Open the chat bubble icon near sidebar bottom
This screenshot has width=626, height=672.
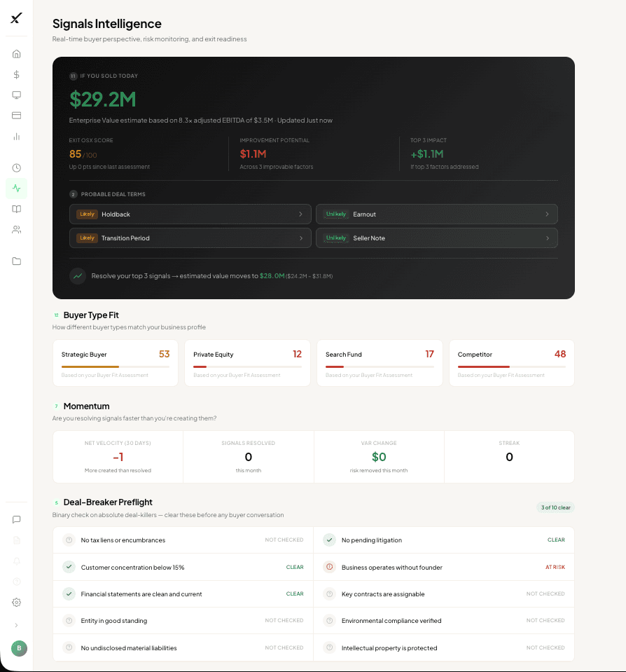coord(17,519)
